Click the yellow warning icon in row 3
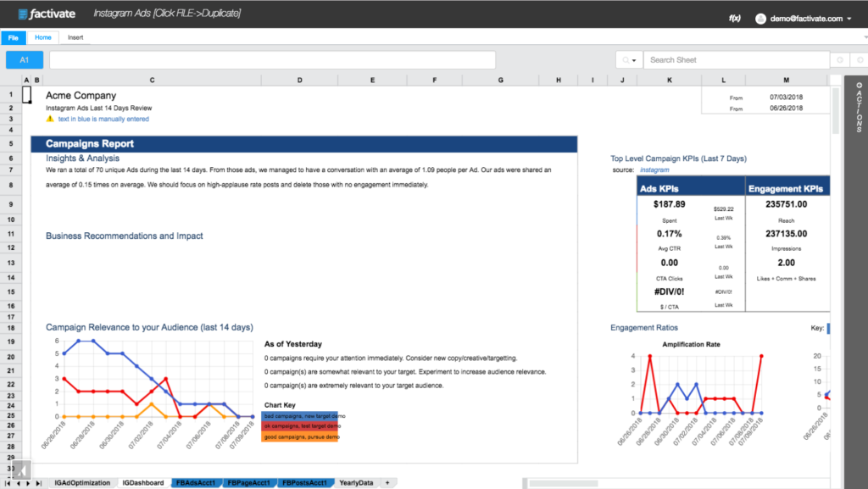Viewport: 868px width, 489px height. point(50,119)
